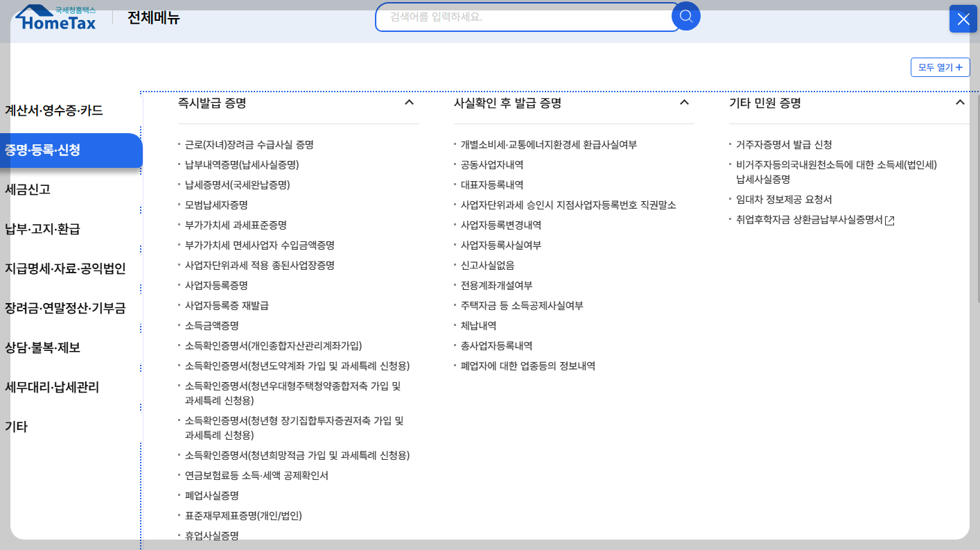
Task: Open 연금보험료등 소득·세액 공제확인서 link
Action: [x=256, y=476]
